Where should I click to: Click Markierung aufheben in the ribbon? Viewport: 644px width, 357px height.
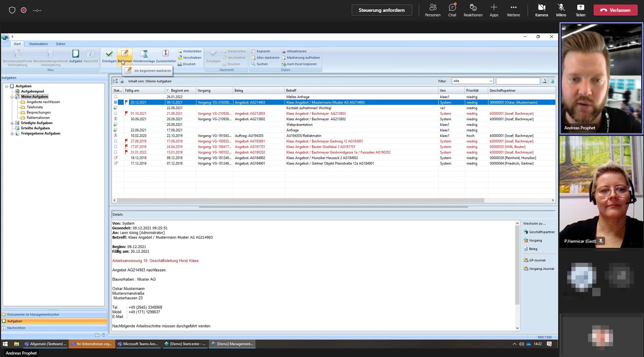click(x=301, y=58)
